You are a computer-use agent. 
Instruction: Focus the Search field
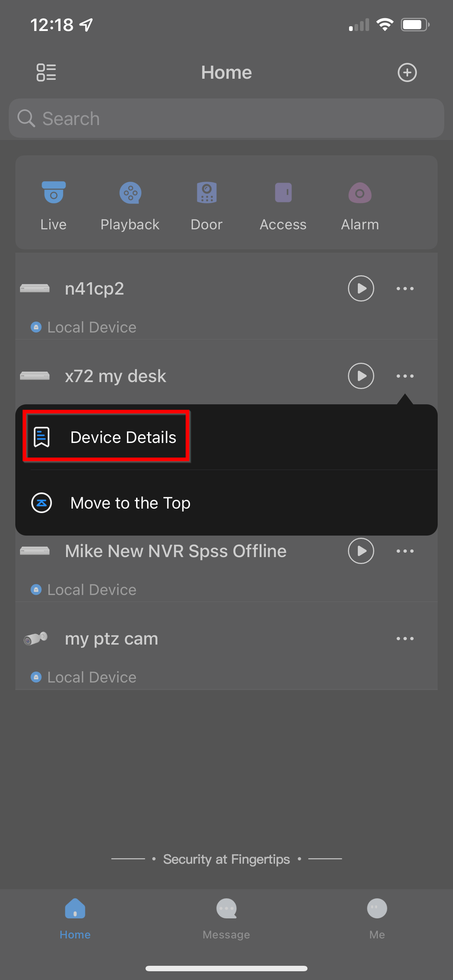tap(226, 119)
